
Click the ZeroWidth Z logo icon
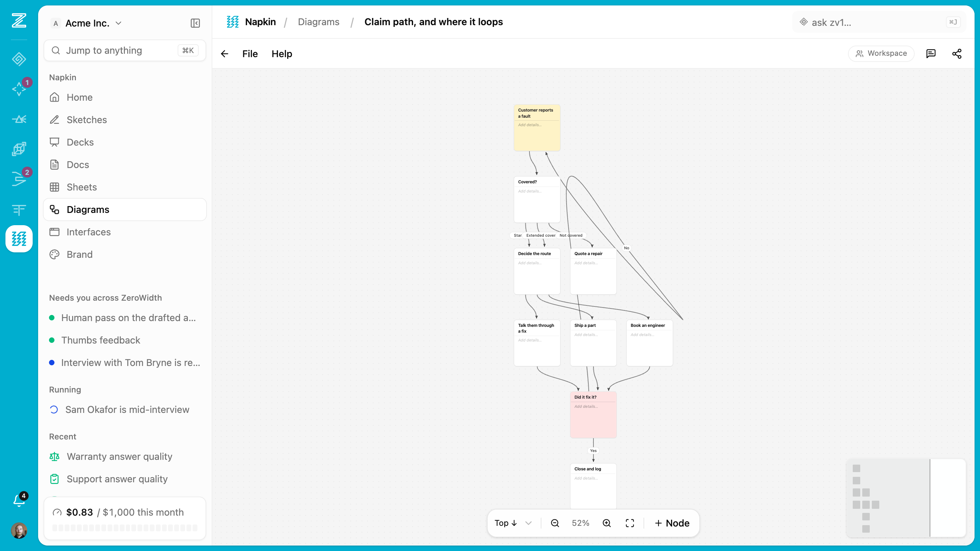19,20
